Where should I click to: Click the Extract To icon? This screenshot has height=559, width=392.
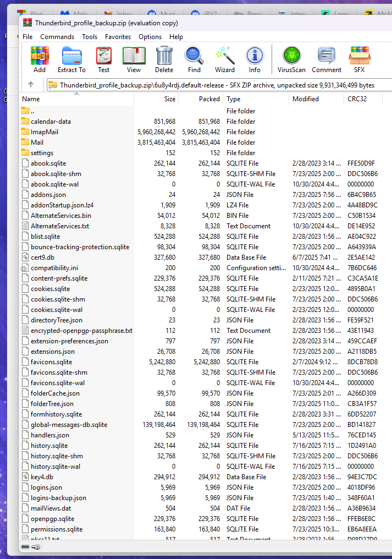click(x=71, y=59)
